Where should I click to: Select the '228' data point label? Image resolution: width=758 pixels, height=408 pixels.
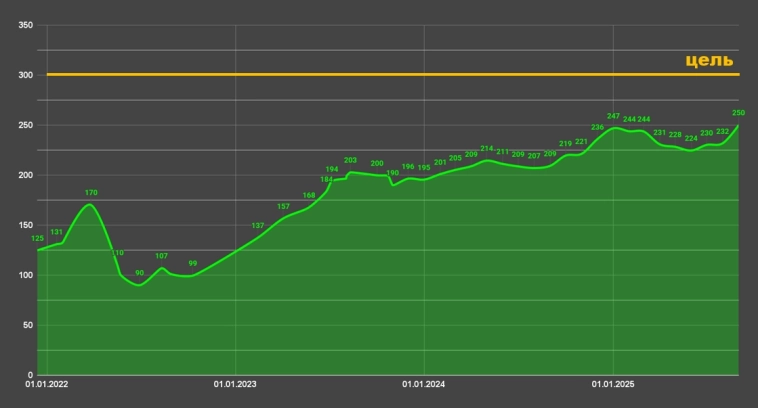point(675,135)
